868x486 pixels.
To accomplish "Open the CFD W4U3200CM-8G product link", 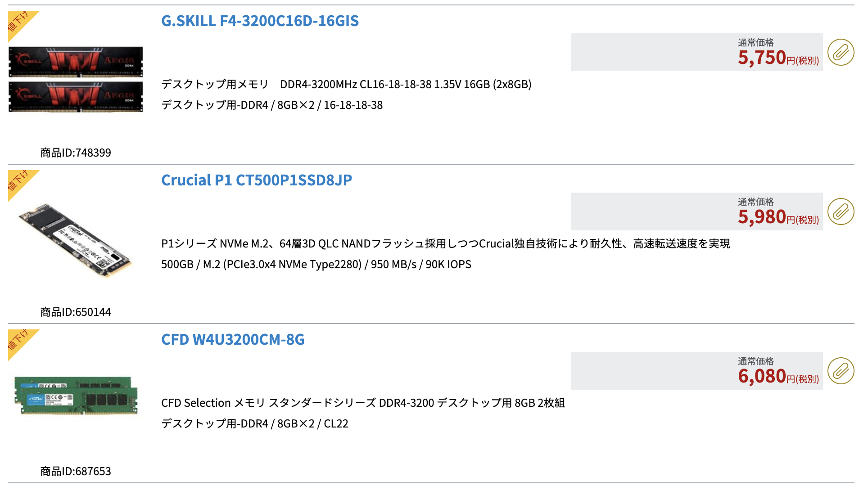I will pyautogui.click(x=233, y=339).
